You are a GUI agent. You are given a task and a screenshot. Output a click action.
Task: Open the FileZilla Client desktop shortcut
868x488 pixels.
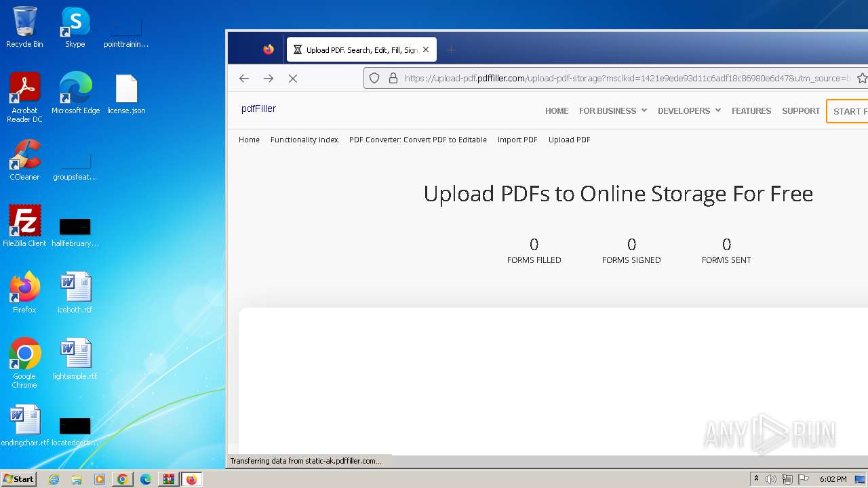point(24,226)
